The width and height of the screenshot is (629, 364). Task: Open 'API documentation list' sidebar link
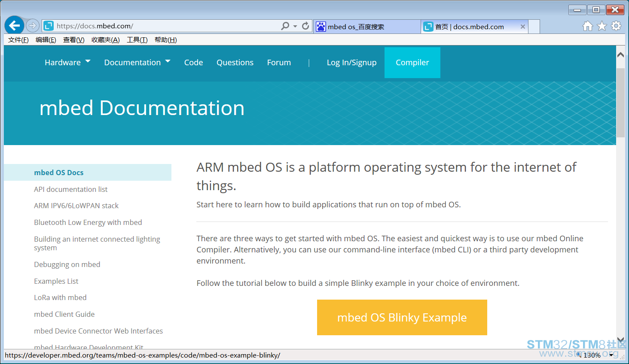pos(71,189)
